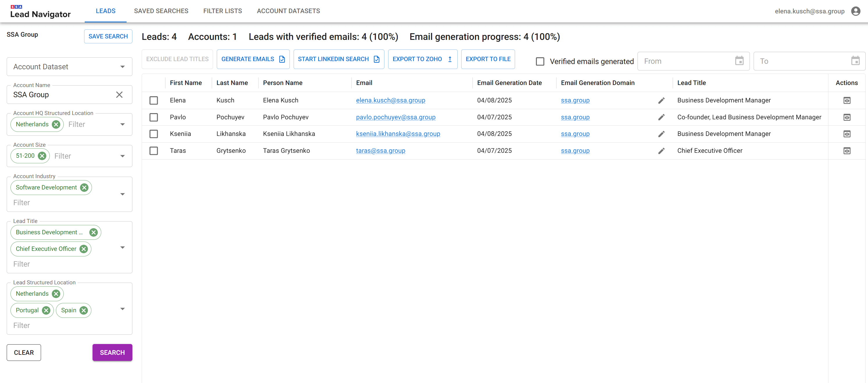
Task: Expand Lead Structured Location dropdown arrow
Action: click(x=123, y=309)
